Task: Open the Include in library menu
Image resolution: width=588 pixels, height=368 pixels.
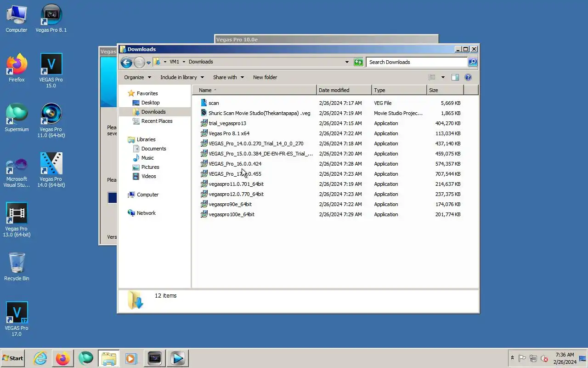Action: (x=182, y=77)
